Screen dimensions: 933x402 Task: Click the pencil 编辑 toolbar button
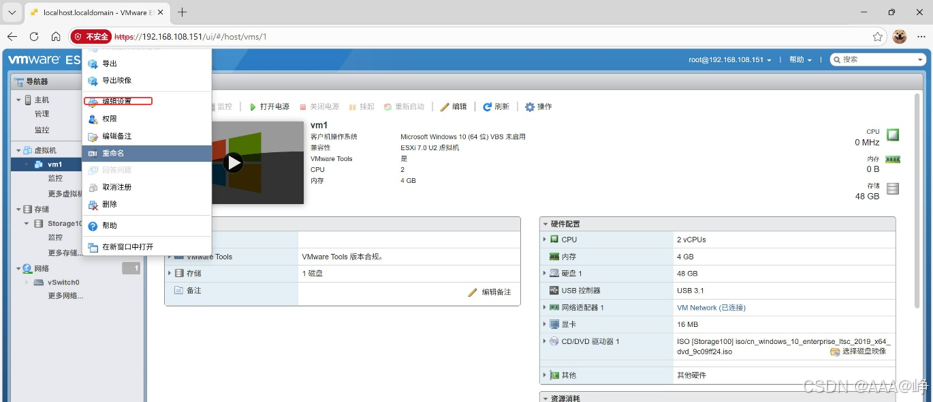(453, 107)
